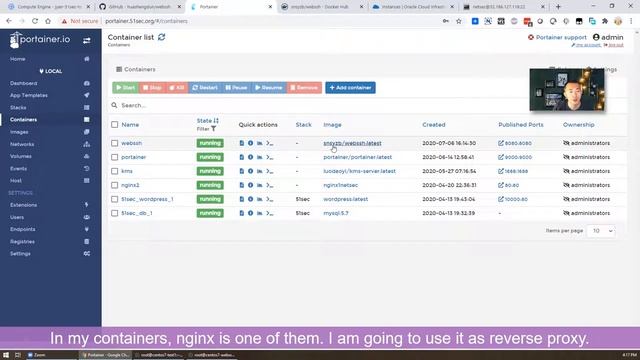This screenshot has height=360, width=640.
Task: Open logs icon for nginx2 container
Action: coord(242,185)
